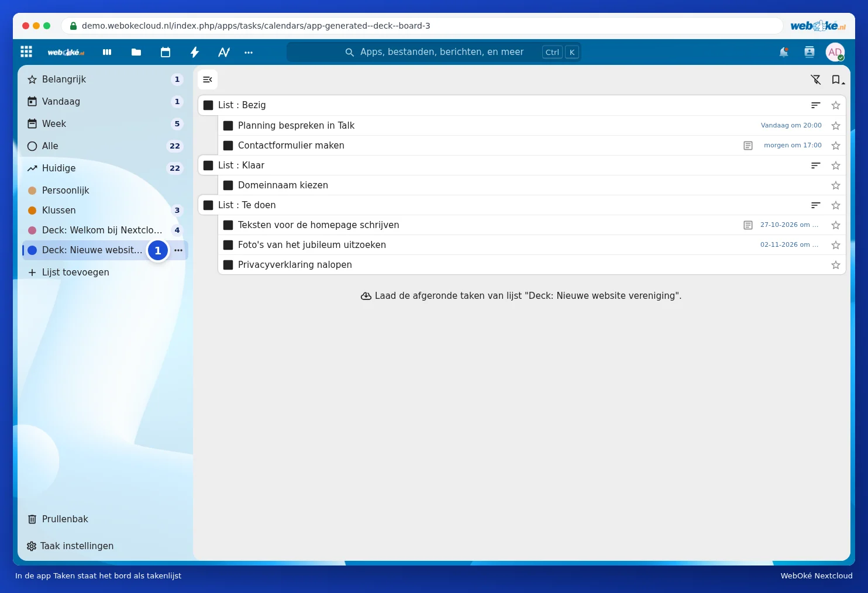Screen dimensions: 868x593
Task: Toggle the navigation sidebar button
Action: tap(208, 80)
